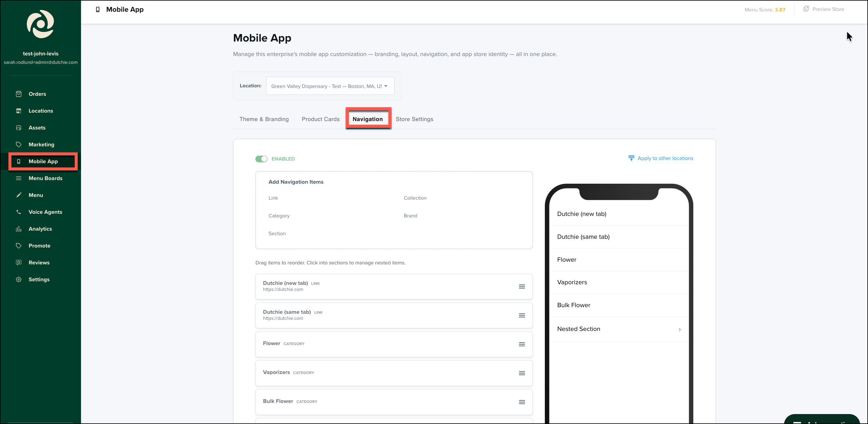Switch to Store Settings tab
868x424 pixels.
(414, 119)
